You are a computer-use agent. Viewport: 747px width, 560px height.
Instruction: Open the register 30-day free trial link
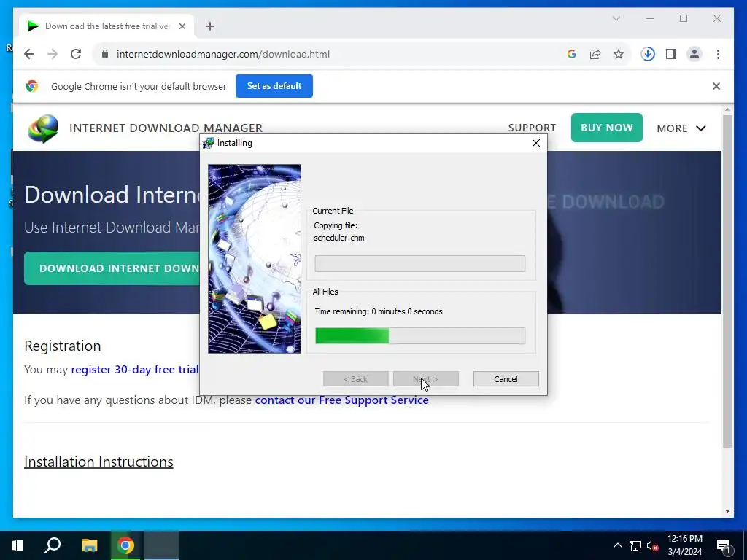pyautogui.click(x=135, y=370)
